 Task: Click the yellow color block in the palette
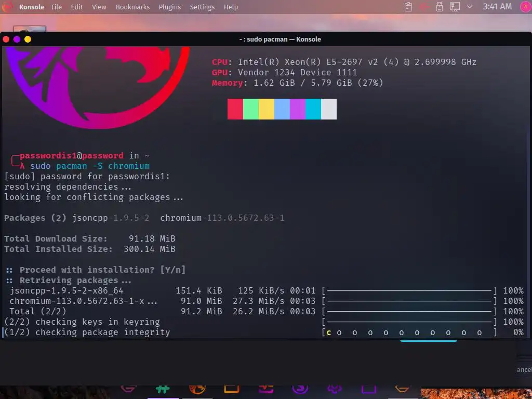[267, 109]
